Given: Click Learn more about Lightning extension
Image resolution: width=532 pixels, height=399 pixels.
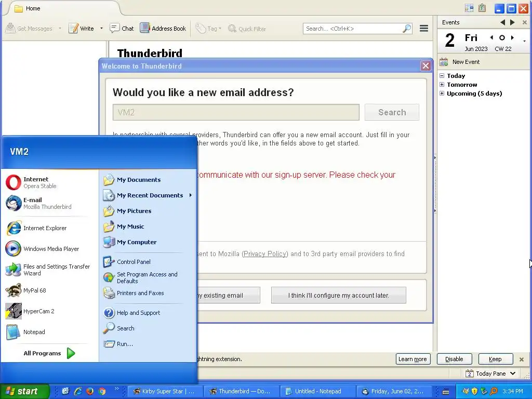Looking at the screenshot, I should [x=413, y=359].
